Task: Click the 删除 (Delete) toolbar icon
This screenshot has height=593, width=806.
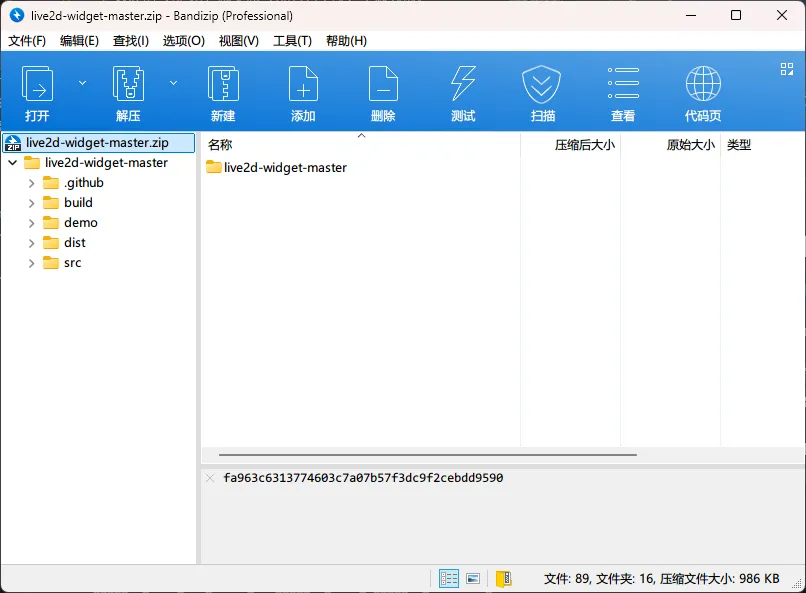Action: (383, 85)
